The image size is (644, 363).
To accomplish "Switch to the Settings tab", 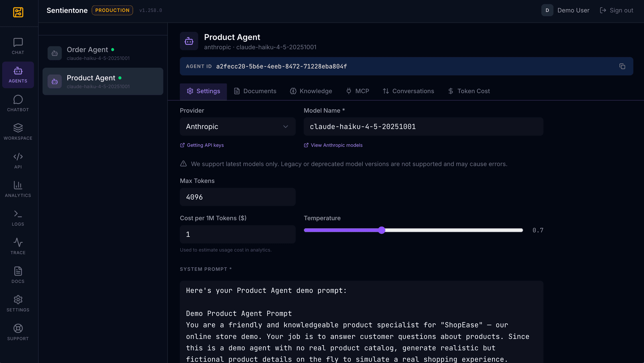I will pyautogui.click(x=203, y=91).
